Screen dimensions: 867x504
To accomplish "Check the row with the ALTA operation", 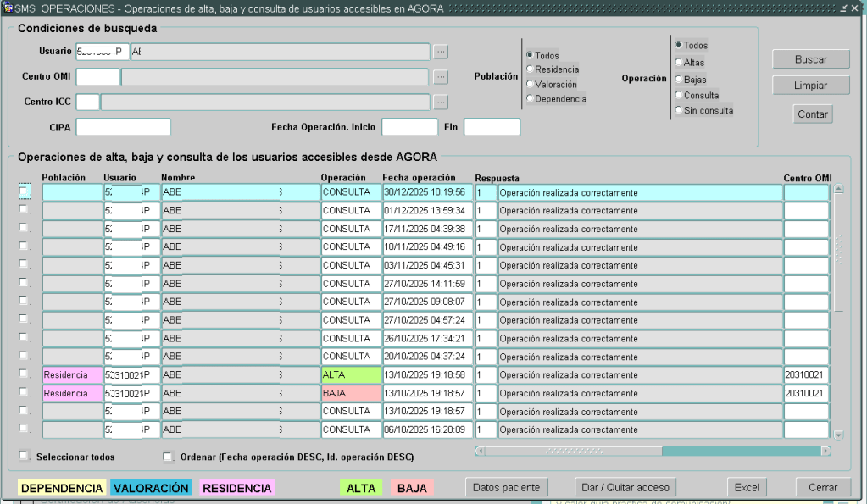I will tap(24, 374).
